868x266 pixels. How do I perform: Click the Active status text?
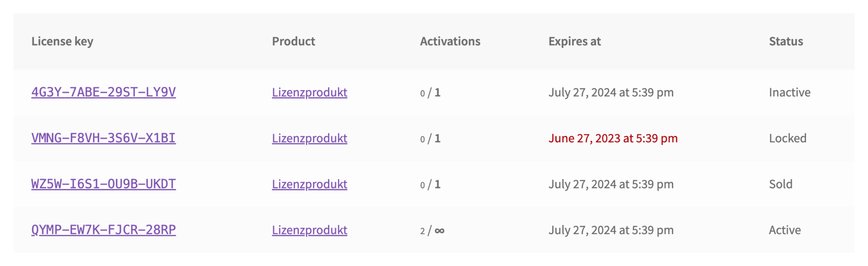pyautogui.click(x=785, y=230)
